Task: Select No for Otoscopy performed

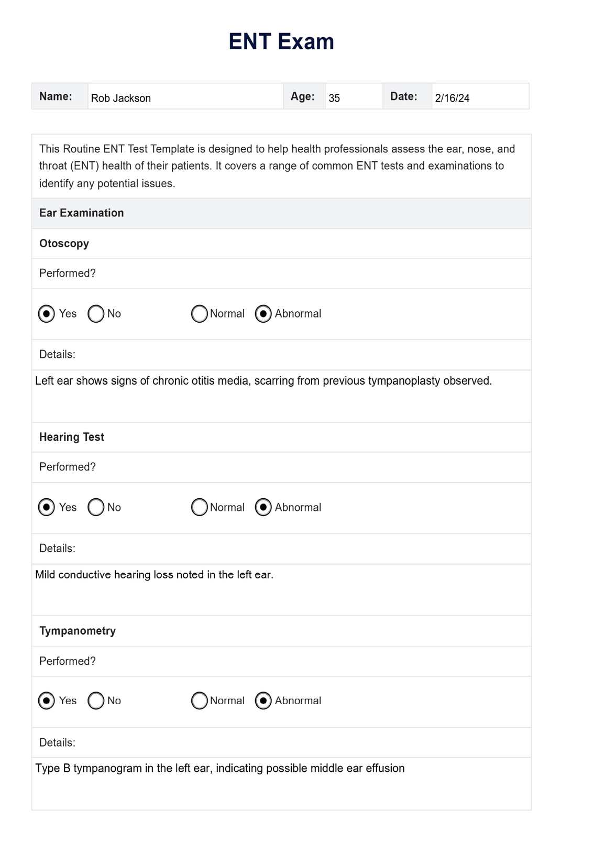Action: click(x=96, y=314)
